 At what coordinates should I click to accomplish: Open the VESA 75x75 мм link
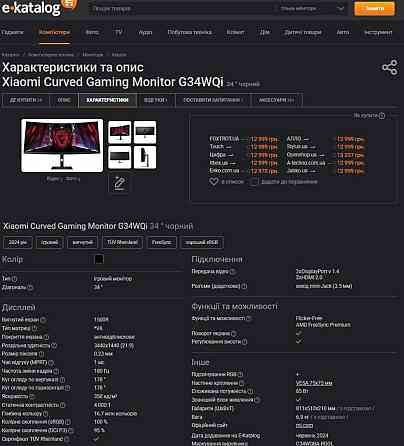(x=314, y=383)
